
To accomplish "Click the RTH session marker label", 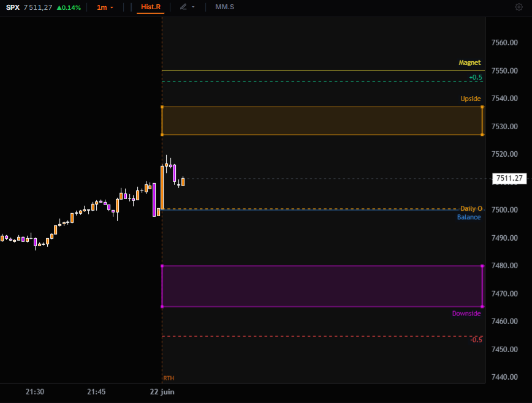I will [169, 379].
